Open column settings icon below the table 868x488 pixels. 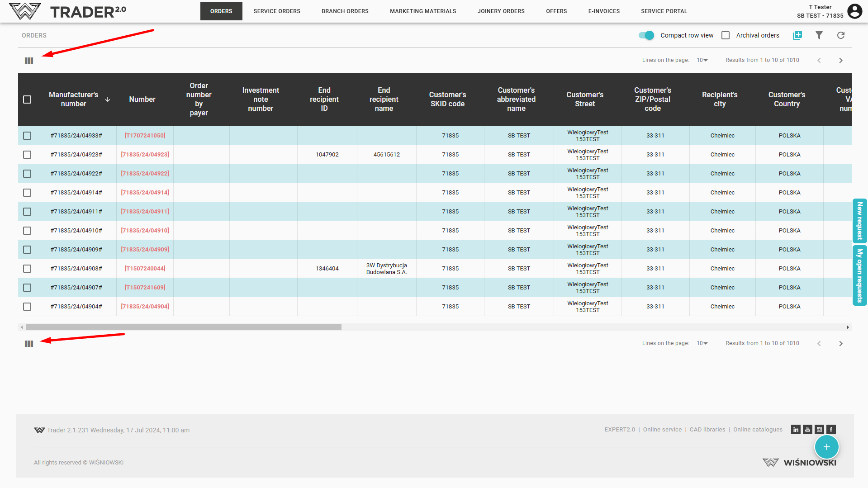(29, 344)
